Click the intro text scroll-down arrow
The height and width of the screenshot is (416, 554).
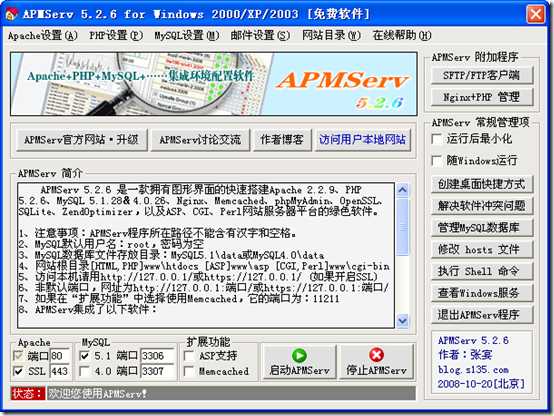click(402, 321)
